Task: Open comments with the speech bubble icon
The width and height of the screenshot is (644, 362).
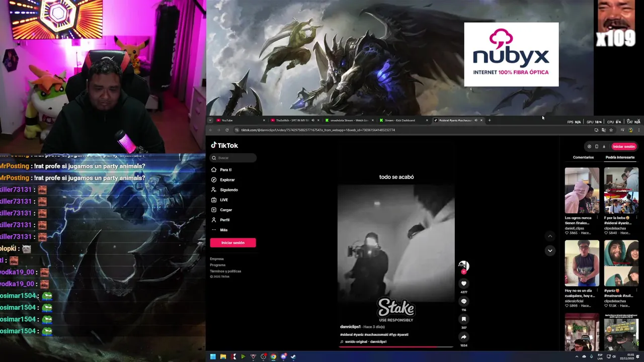Action: (464, 301)
